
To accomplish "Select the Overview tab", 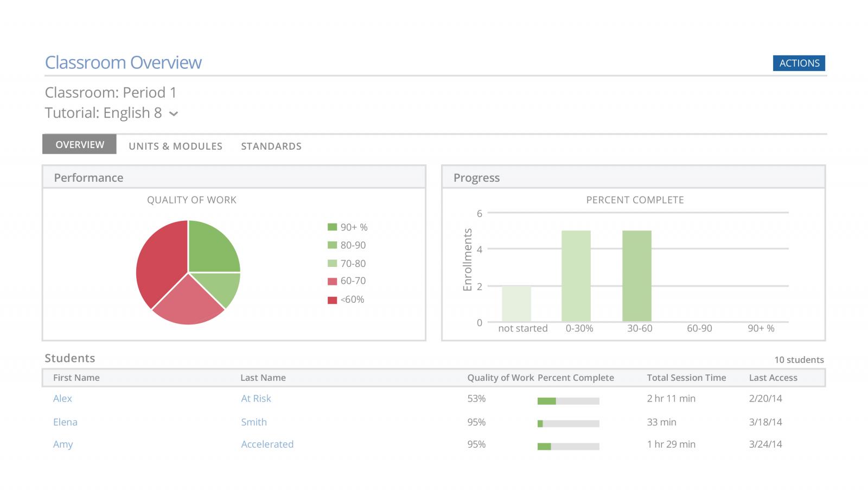I will click(x=80, y=145).
